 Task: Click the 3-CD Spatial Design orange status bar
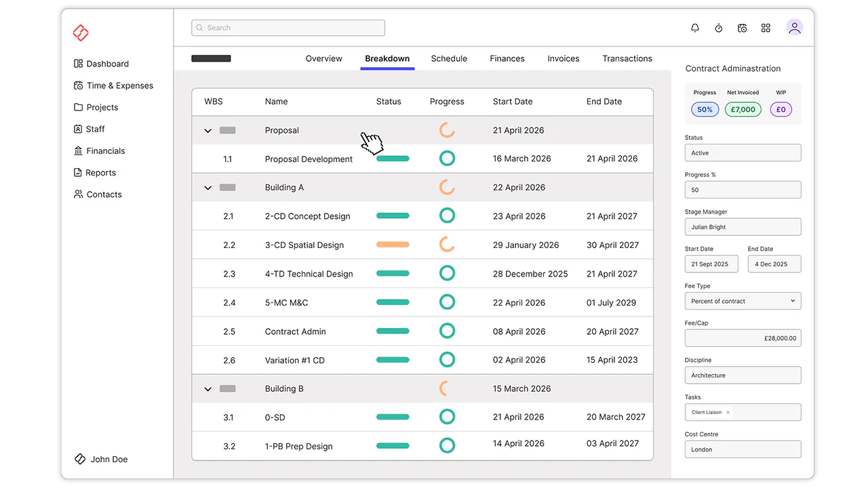393,245
